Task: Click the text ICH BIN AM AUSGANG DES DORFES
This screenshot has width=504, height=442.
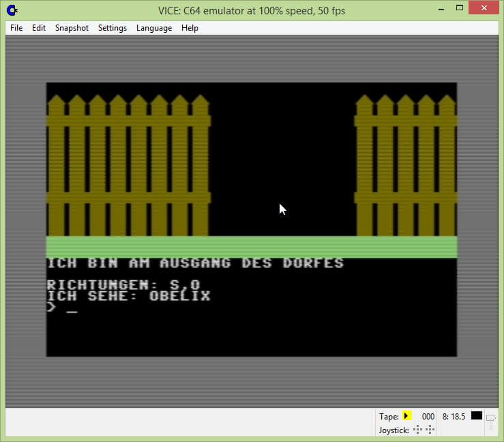Action: point(196,263)
